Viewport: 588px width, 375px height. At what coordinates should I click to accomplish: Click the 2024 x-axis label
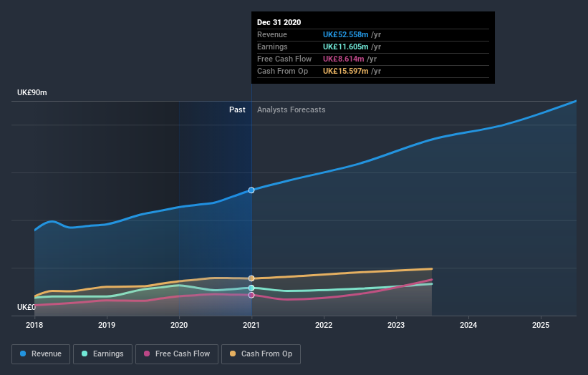[468, 325]
